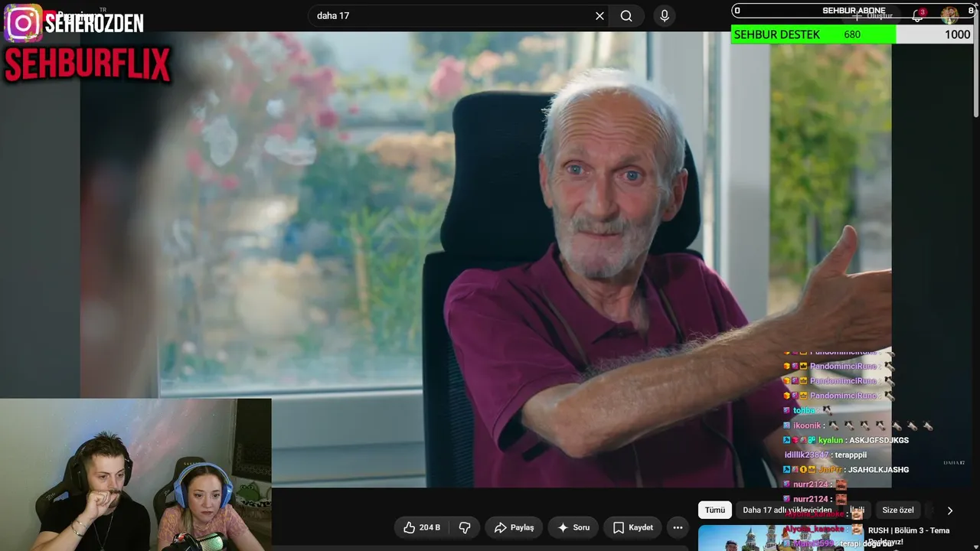Open the RUSH Bölüm 3 video thumbnail

(x=779, y=538)
